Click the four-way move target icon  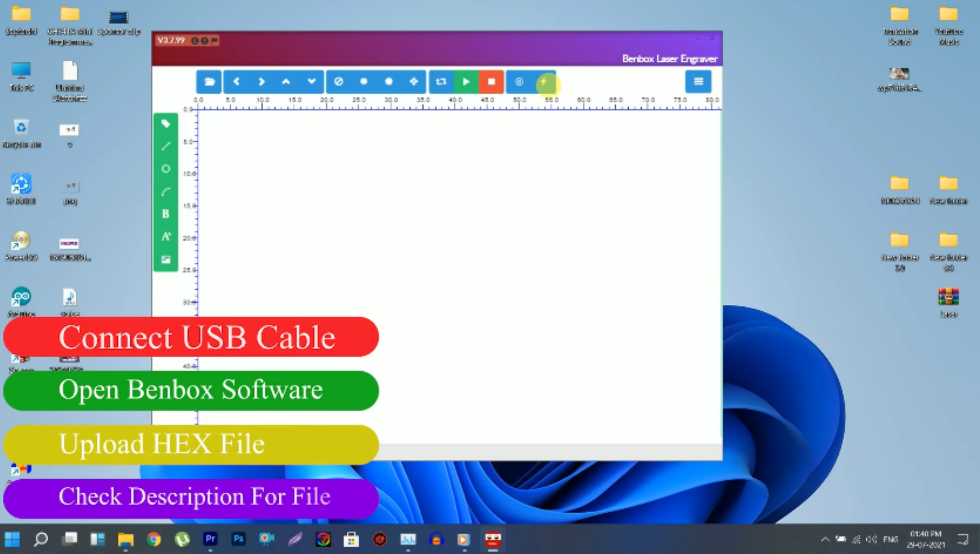click(414, 82)
